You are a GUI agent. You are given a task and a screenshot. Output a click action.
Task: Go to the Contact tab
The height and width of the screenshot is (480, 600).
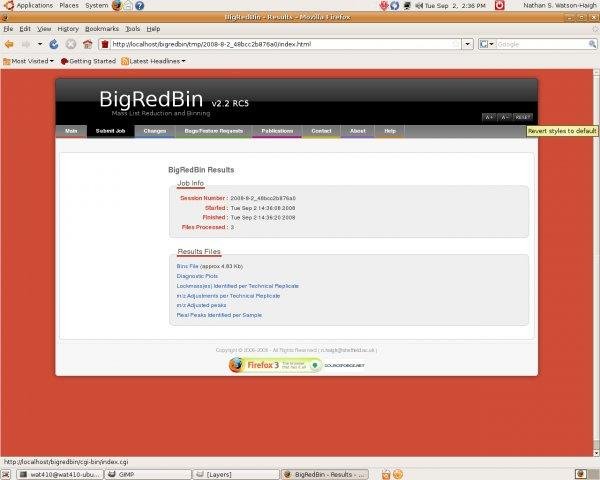pos(321,131)
